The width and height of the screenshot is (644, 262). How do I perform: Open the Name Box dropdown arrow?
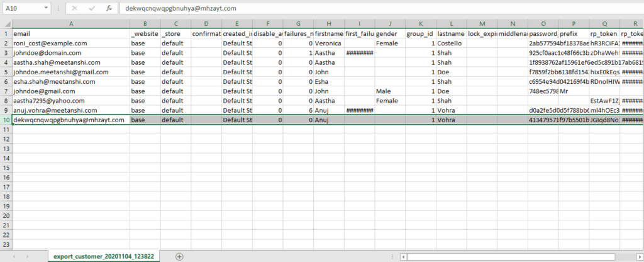tap(47, 9)
